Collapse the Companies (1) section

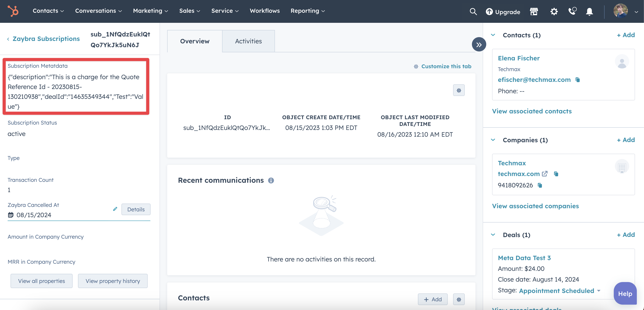pyautogui.click(x=493, y=140)
